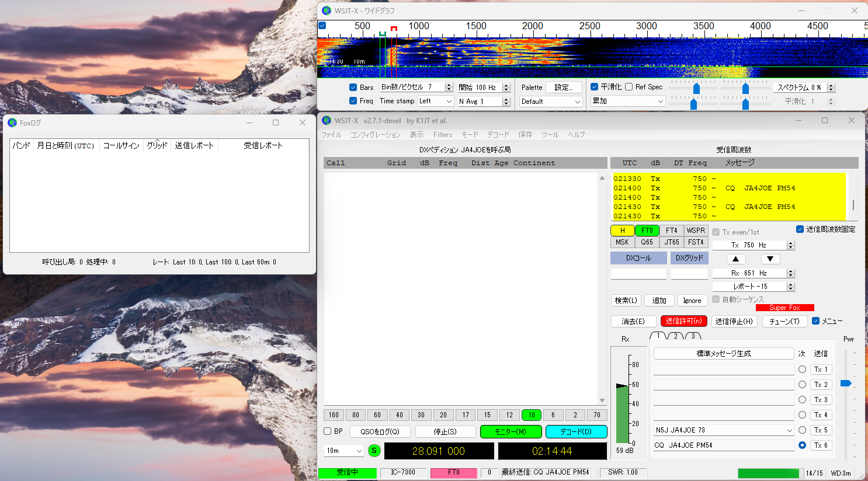Open the 表示 menu
The image size is (868, 481).
tap(416, 135)
